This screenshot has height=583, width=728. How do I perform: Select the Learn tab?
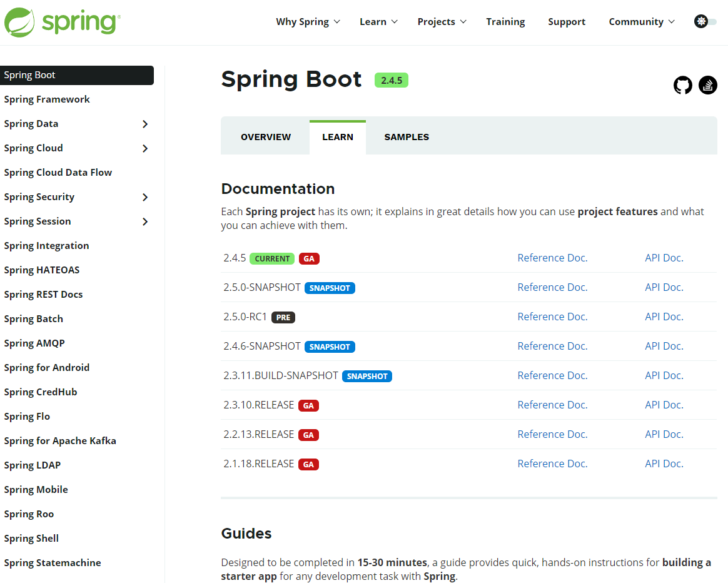(338, 137)
